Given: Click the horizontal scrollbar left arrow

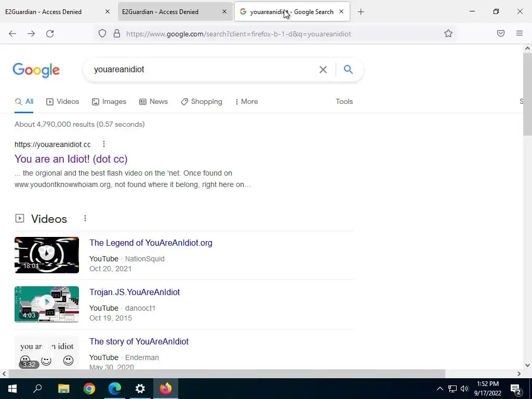Looking at the screenshot, I should tap(4, 374).
